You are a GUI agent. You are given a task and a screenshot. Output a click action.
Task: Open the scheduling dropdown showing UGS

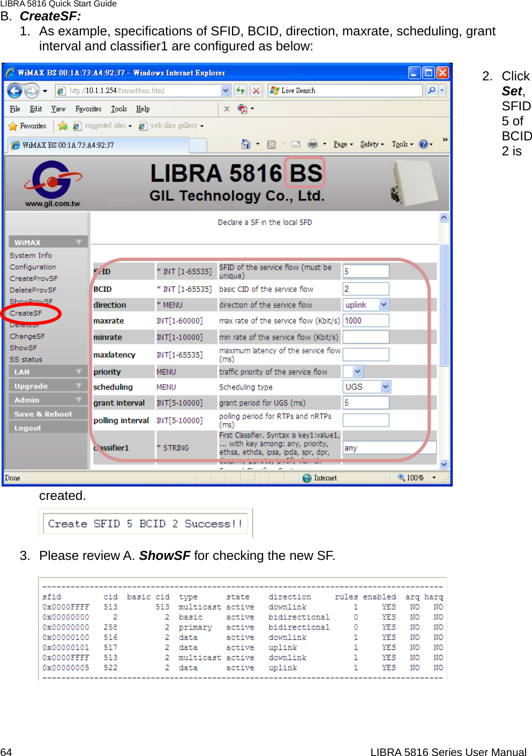click(x=386, y=386)
